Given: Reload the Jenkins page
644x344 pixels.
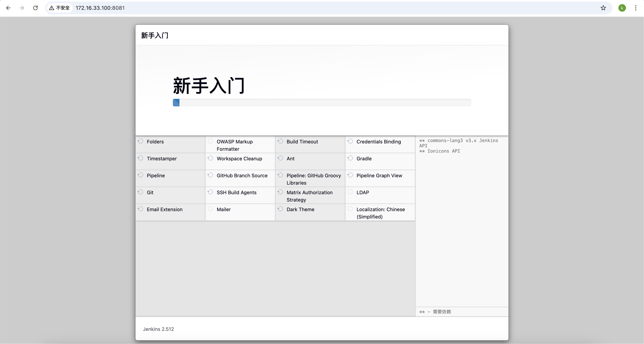Looking at the screenshot, I should pyautogui.click(x=36, y=8).
